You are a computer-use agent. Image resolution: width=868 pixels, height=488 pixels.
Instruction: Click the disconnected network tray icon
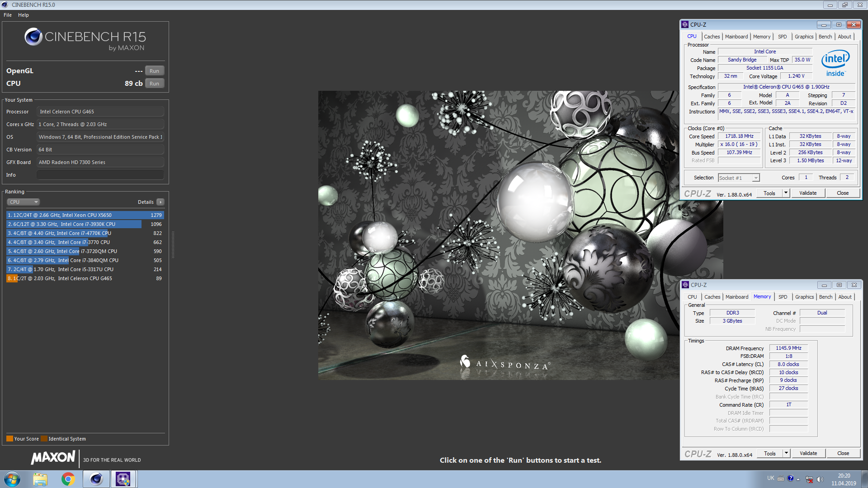[x=809, y=479]
